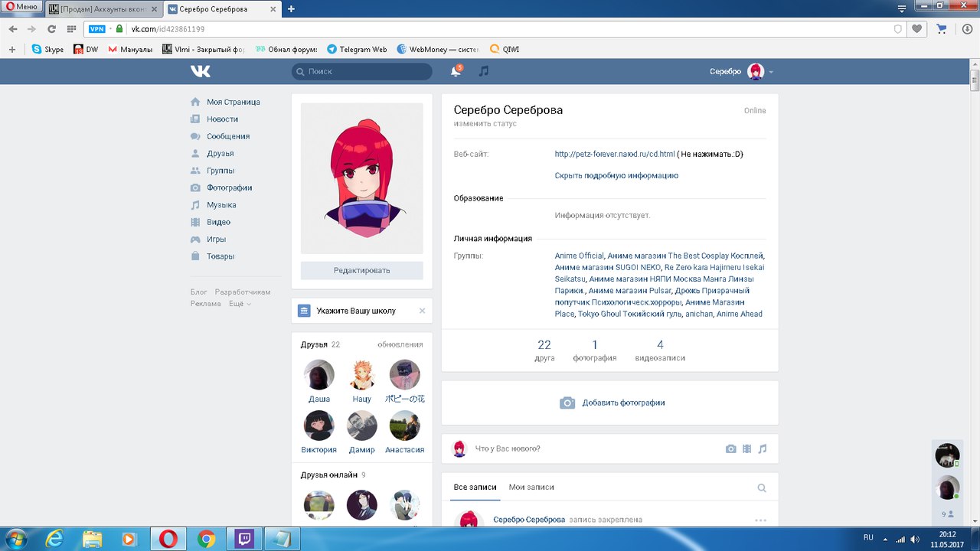Attach a photo via post camera icon
980x551 pixels.
pos(730,448)
